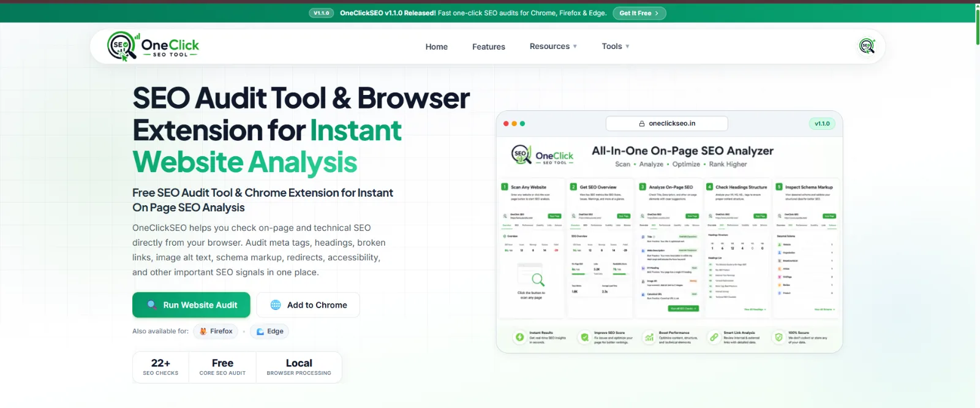Click the 22+ SEO Checks stat
The height and width of the screenshot is (408, 980).
pyautogui.click(x=161, y=367)
